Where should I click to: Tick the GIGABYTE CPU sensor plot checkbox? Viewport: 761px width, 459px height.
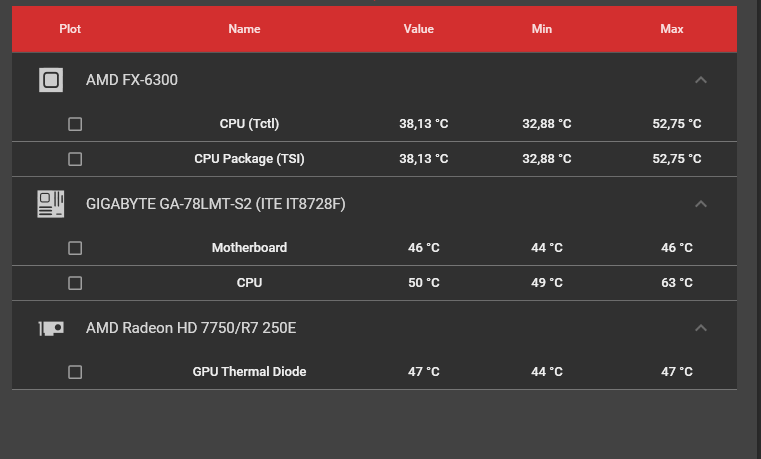pos(75,283)
